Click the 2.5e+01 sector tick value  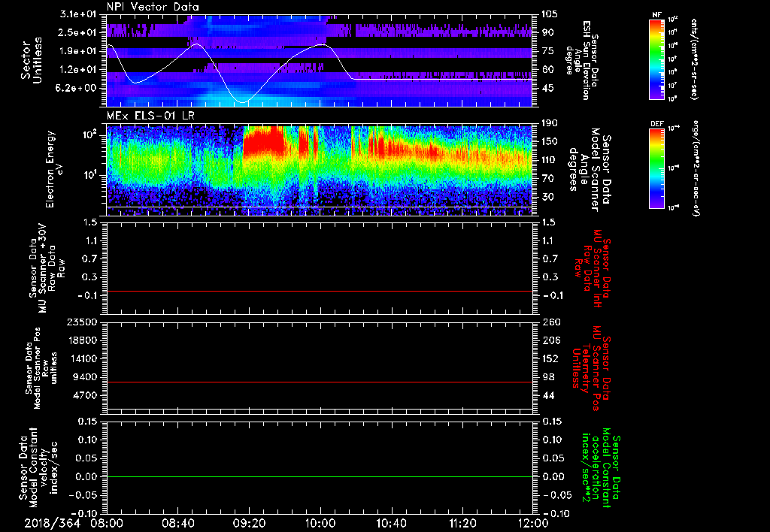click(78, 32)
